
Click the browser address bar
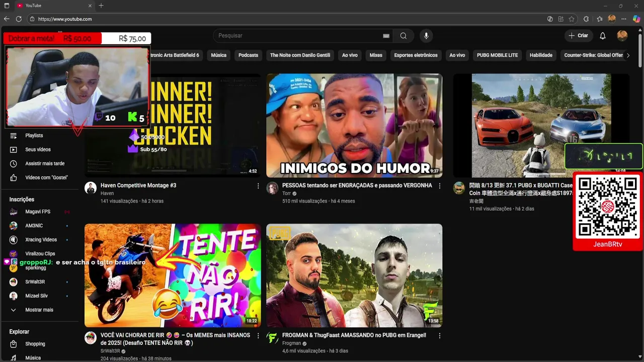[287, 19]
